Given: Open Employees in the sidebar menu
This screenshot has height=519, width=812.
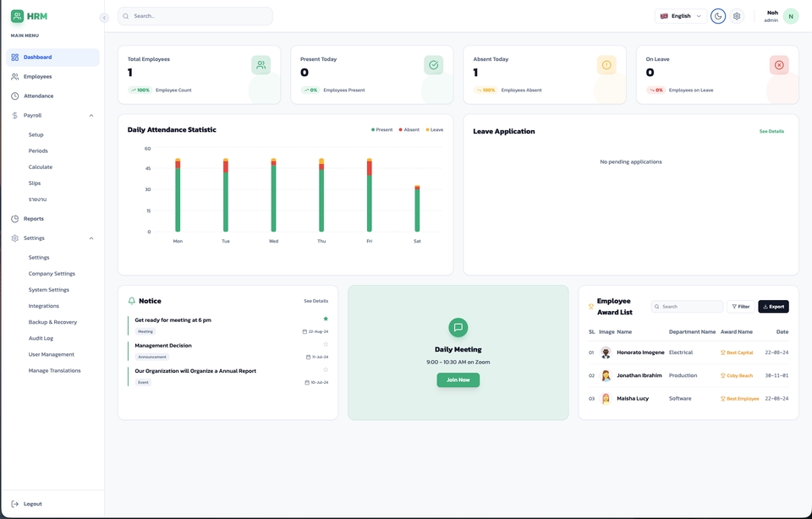Looking at the screenshot, I should tap(37, 77).
